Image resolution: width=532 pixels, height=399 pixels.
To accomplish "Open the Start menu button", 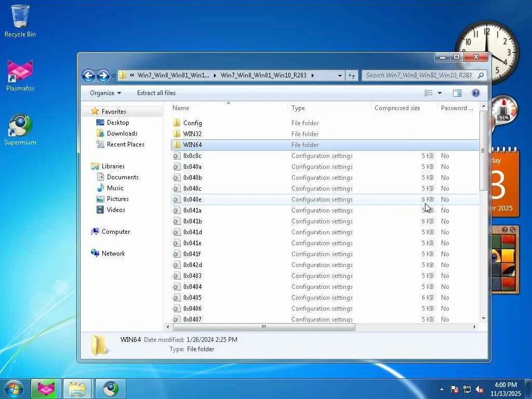I will pyautogui.click(x=14, y=388).
